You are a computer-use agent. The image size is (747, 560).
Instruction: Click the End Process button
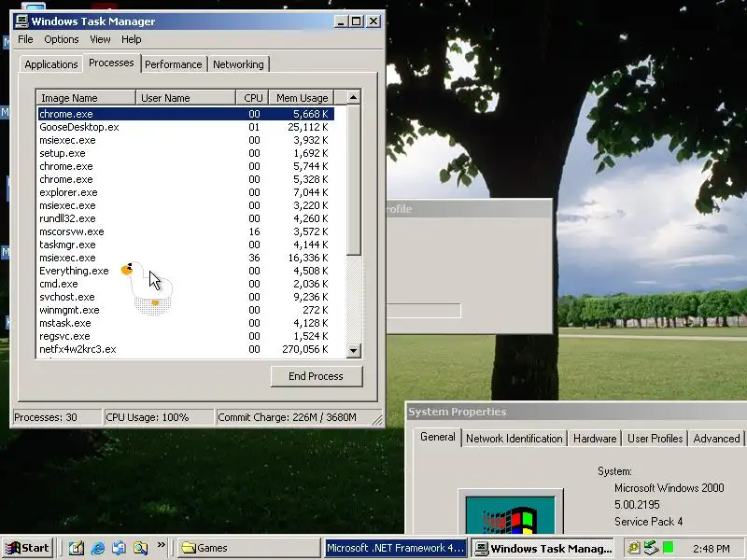(x=317, y=376)
